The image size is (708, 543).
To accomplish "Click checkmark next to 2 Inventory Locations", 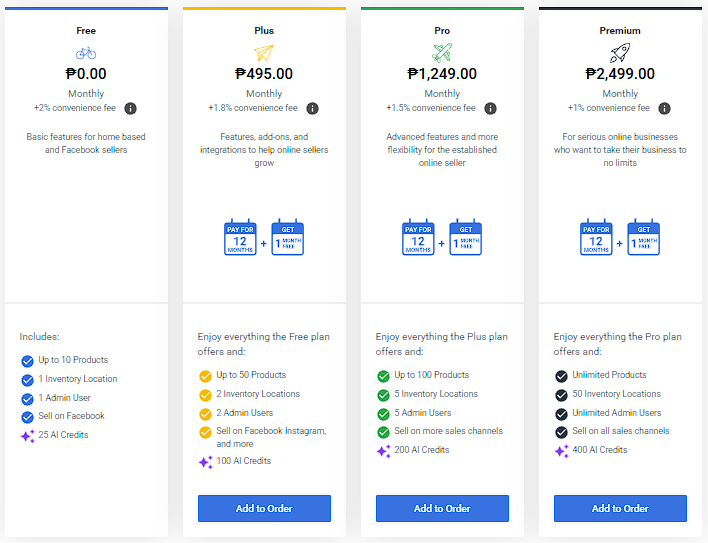I will (x=205, y=394).
